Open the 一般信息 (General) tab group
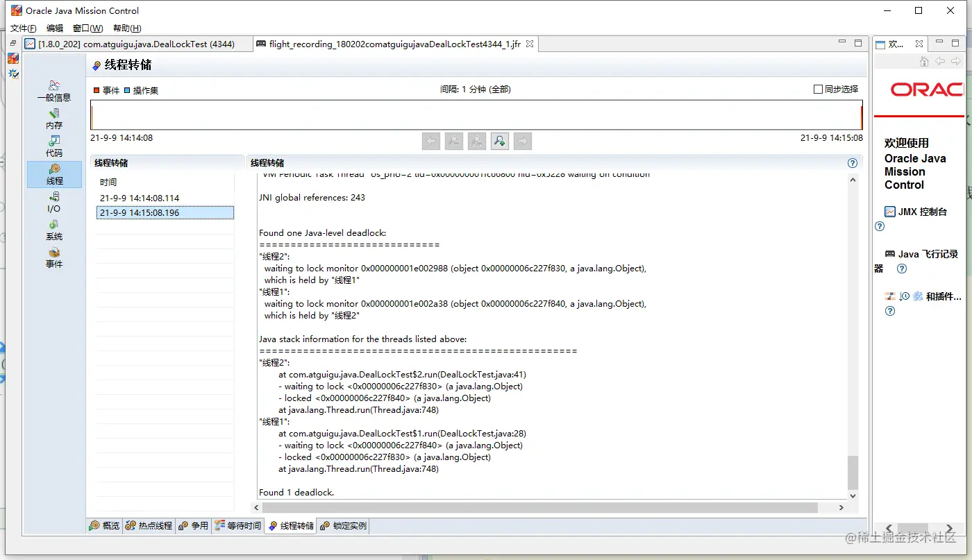 point(54,91)
